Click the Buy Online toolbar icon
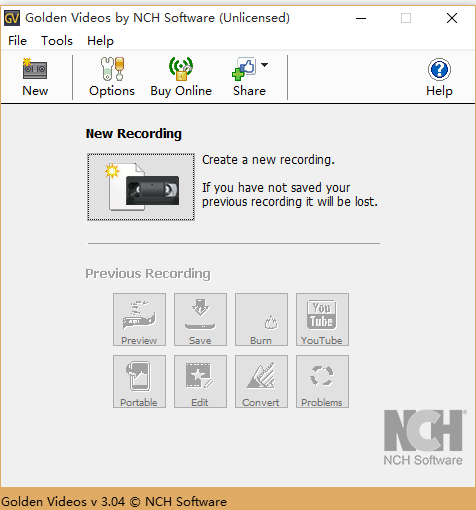Image resolution: width=476 pixels, height=510 pixels. (181, 77)
